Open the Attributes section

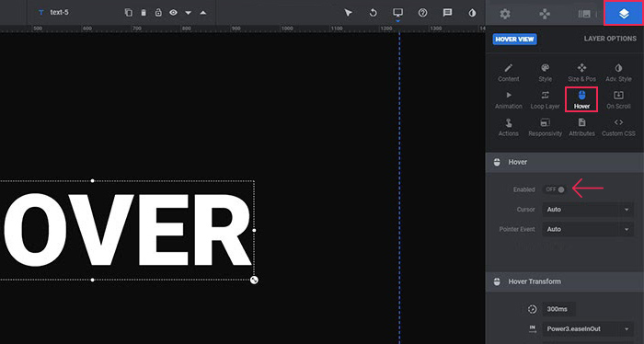coord(582,128)
